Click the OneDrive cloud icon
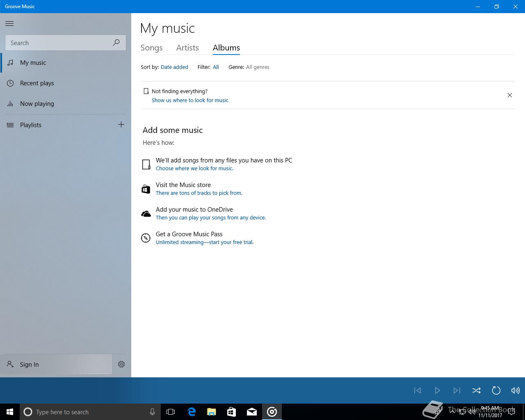This screenshot has height=420, width=525. pyautogui.click(x=146, y=214)
